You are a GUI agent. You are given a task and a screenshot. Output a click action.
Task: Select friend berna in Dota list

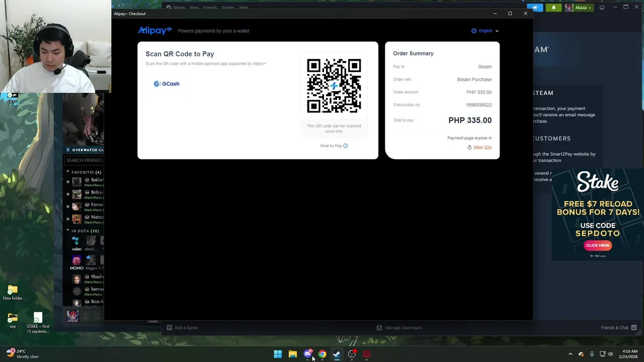click(x=88, y=292)
